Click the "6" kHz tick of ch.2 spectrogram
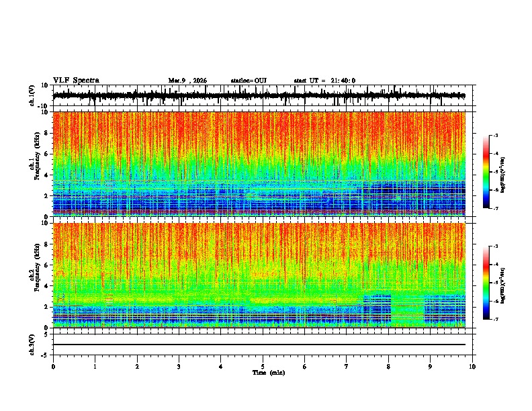 point(46,265)
